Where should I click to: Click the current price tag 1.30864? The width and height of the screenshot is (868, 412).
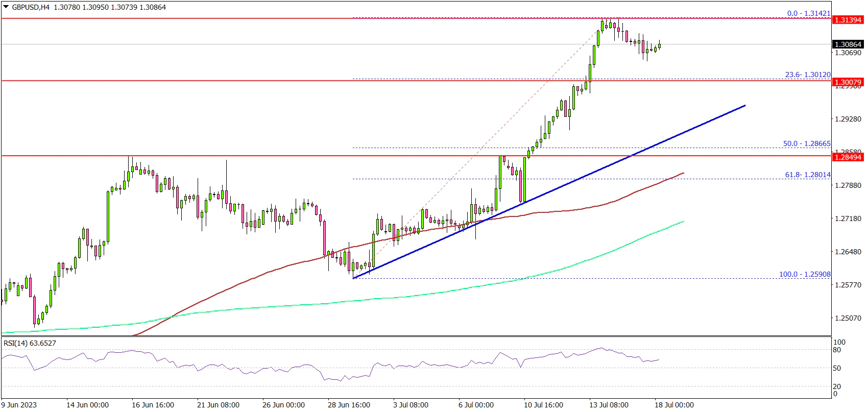[x=848, y=44]
